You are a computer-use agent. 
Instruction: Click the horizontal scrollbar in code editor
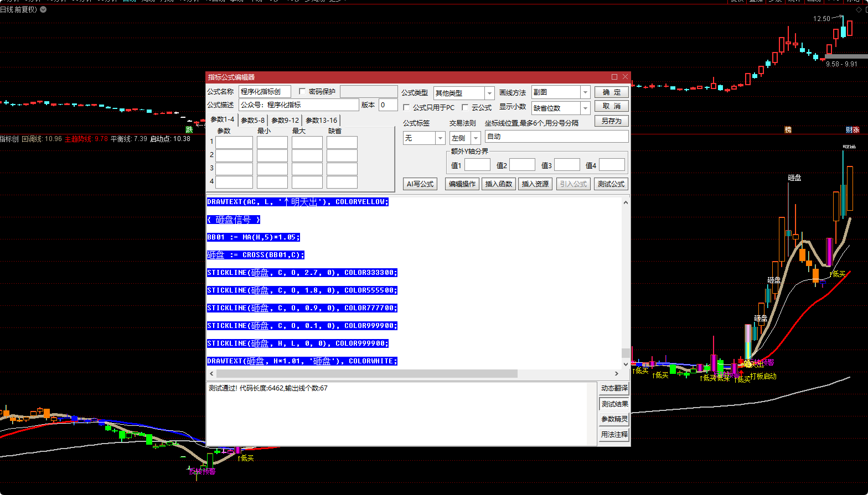(x=365, y=374)
